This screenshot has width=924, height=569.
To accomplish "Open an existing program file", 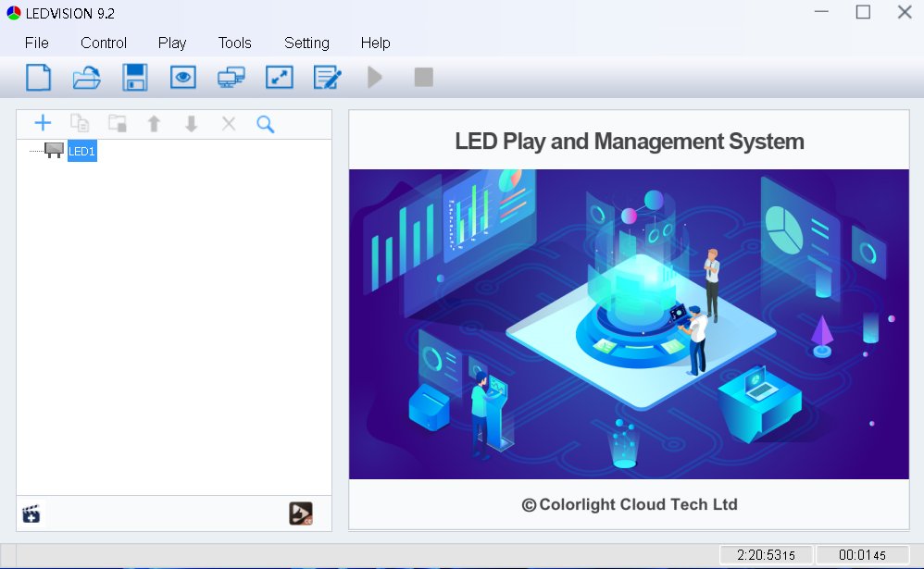I will (x=87, y=77).
